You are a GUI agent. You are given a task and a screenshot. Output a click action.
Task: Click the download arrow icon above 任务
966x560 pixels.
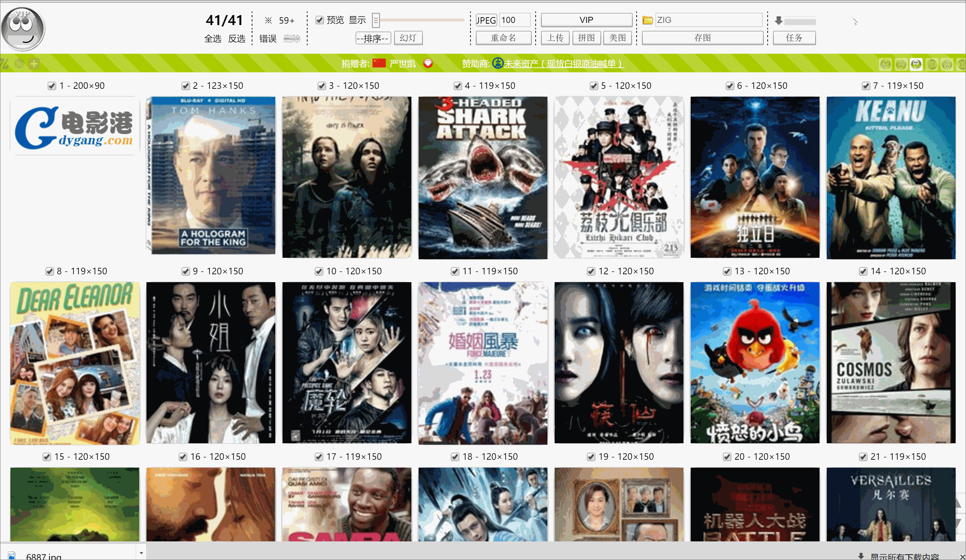point(778,20)
